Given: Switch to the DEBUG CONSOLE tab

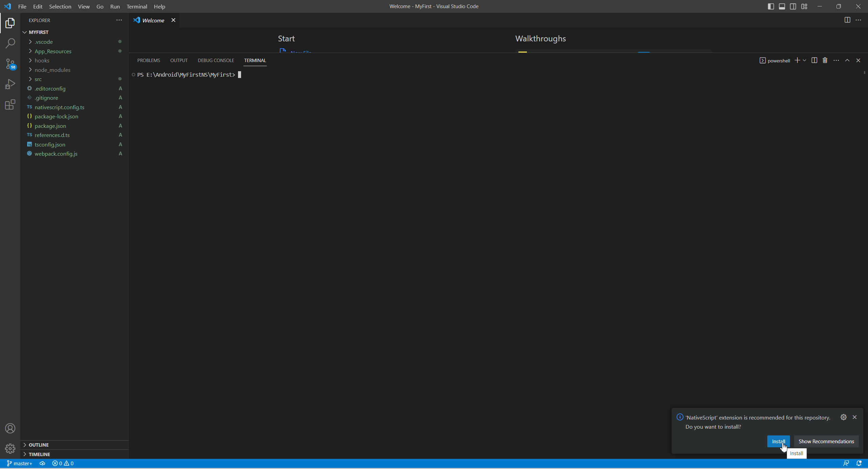Looking at the screenshot, I should pyautogui.click(x=216, y=60).
